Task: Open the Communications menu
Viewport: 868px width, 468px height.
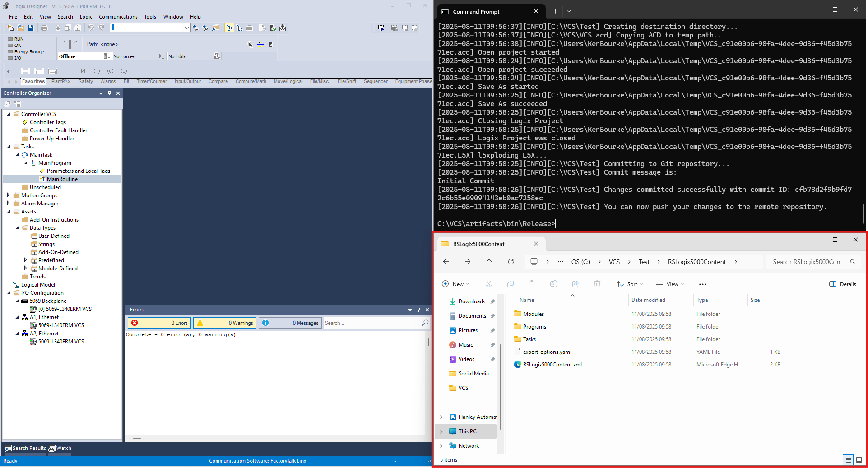Action: point(118,17)
